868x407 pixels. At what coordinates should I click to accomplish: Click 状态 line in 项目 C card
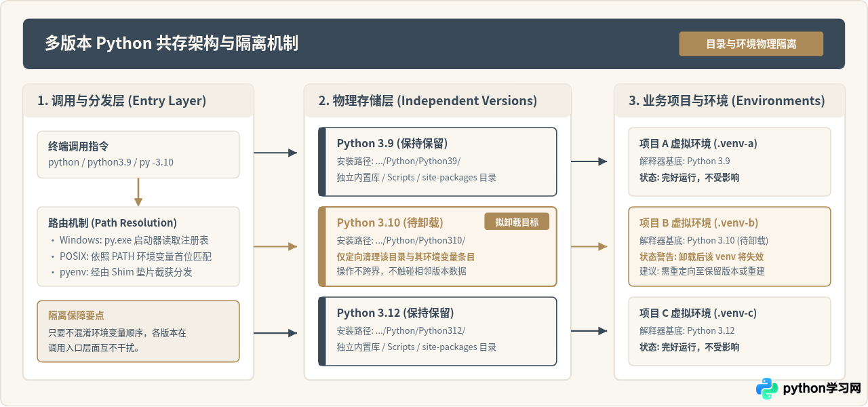click(689, 347)
